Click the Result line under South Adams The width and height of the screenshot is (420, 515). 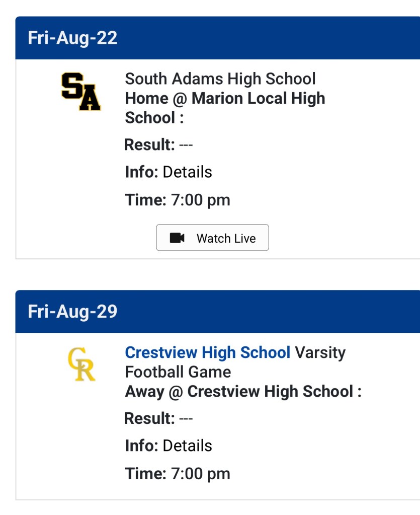coord(158,145)
